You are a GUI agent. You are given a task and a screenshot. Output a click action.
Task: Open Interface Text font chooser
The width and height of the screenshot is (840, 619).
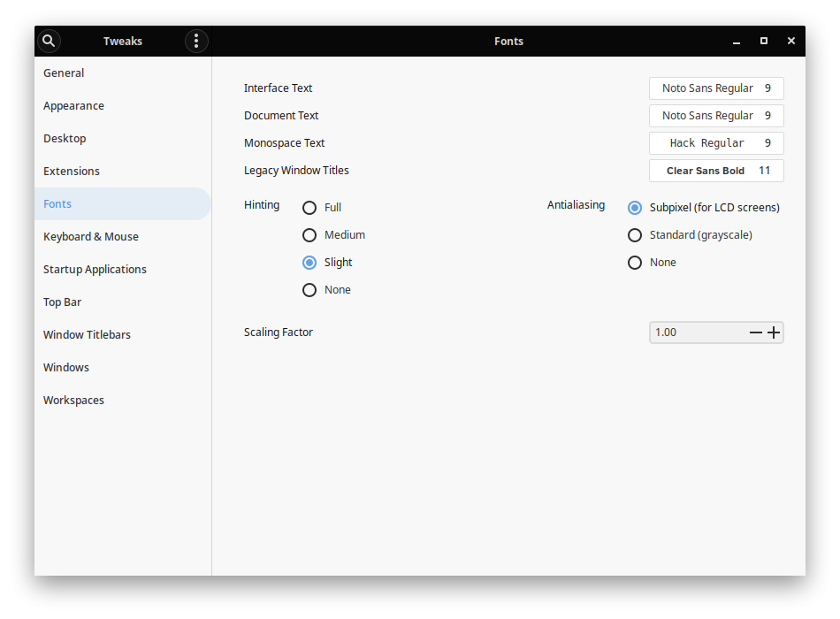click(x=716, y=88)
